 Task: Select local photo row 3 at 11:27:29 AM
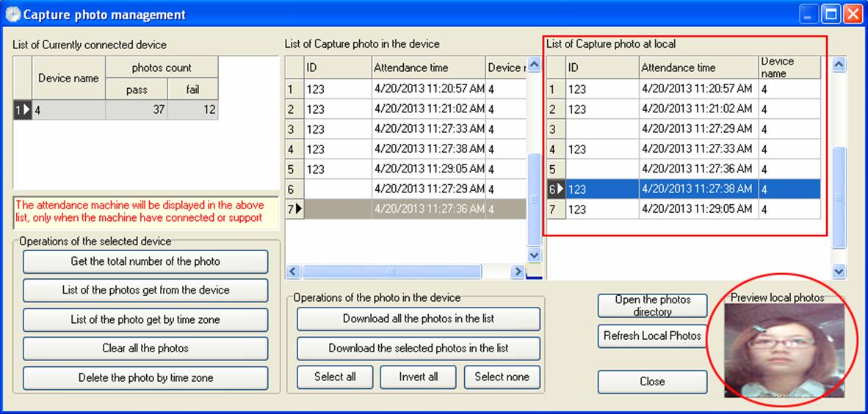[x=684, y=129]
